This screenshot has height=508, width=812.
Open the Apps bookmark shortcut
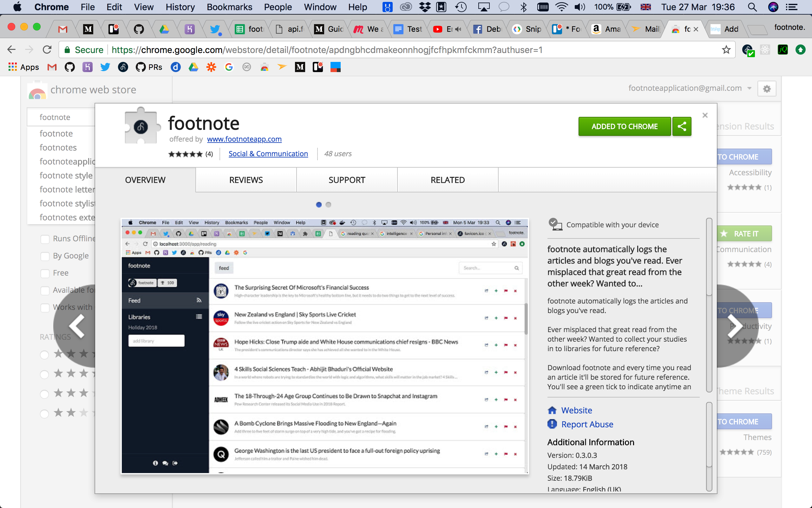(23, 67)
